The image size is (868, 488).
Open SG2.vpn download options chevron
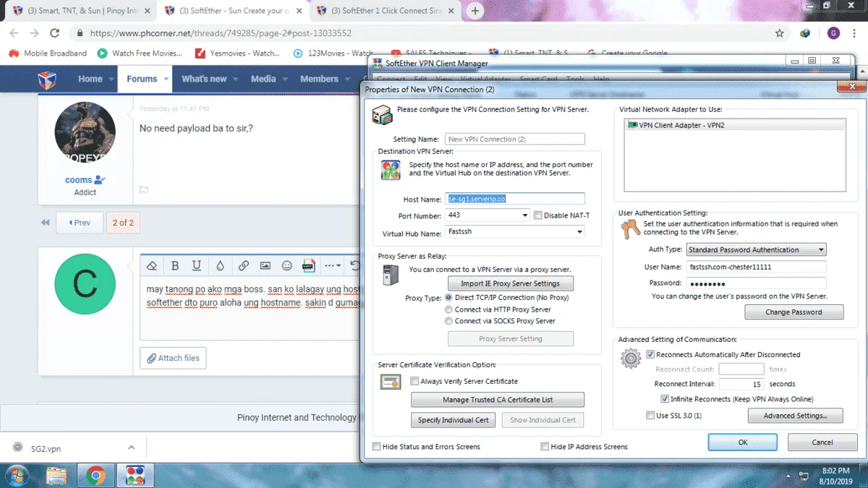click(131, 448)
